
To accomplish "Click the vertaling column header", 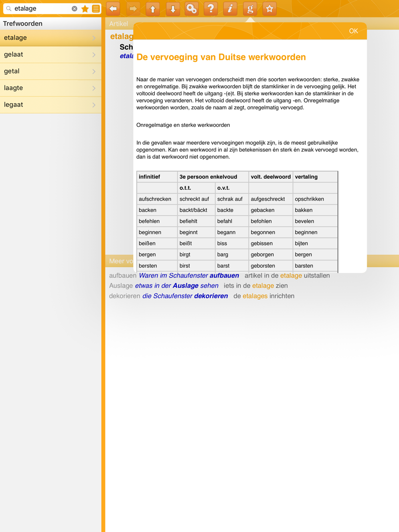I will tap(316, 177).
